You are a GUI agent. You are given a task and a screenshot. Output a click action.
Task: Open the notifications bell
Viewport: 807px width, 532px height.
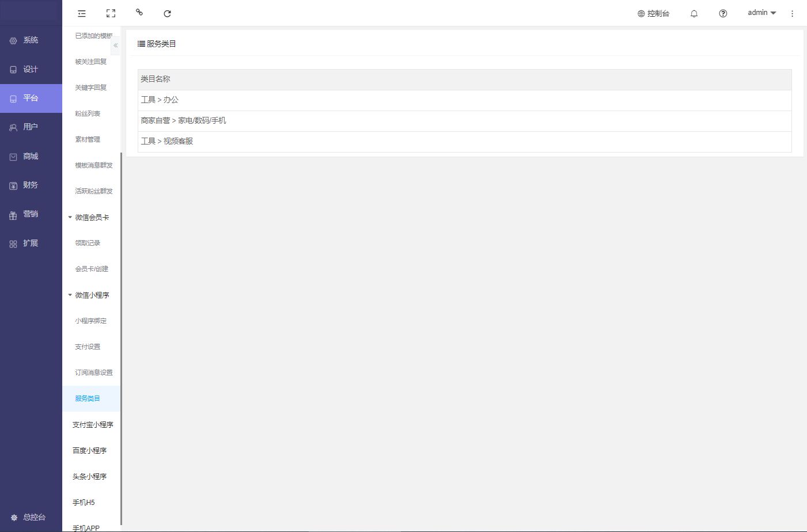coord(694,13)
